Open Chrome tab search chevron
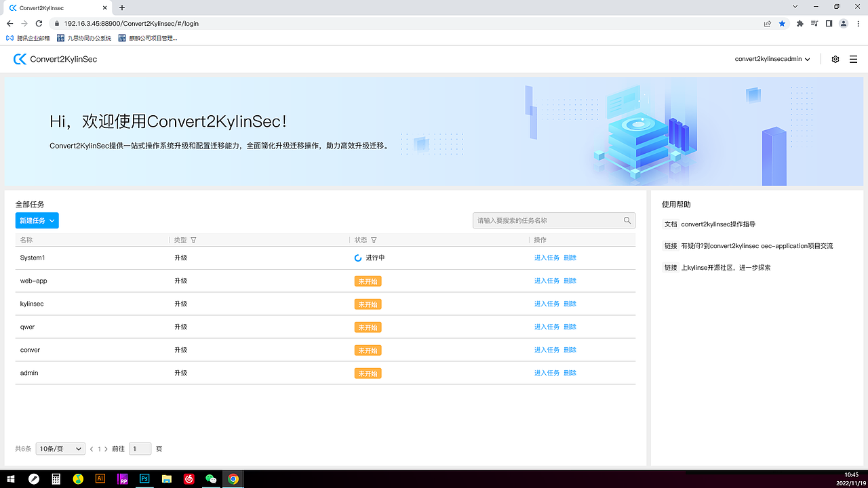Viewport: 868px width, 488px height. [x=795, y=7]
